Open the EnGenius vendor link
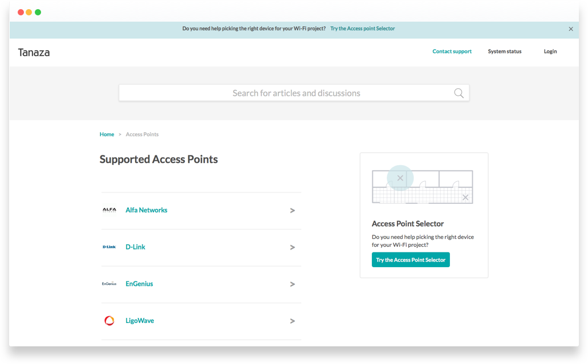Viewport: 588px width, 364px height. click(x=139, y=284)
